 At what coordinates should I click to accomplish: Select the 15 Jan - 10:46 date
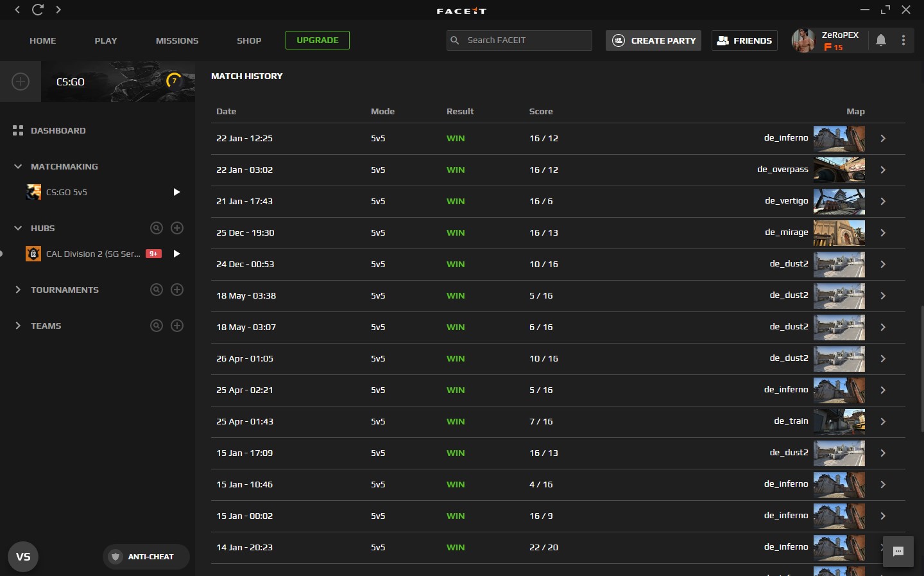click(x=244, y=484)
